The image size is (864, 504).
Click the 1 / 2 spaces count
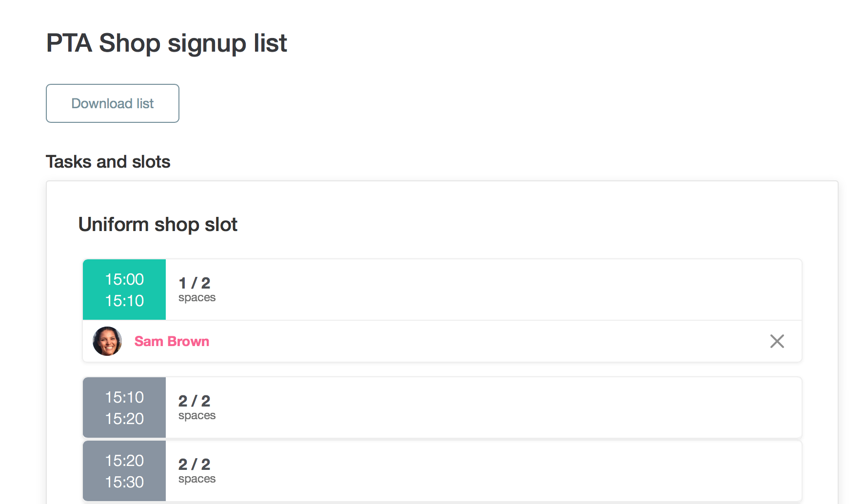click(x=195, y=283)
